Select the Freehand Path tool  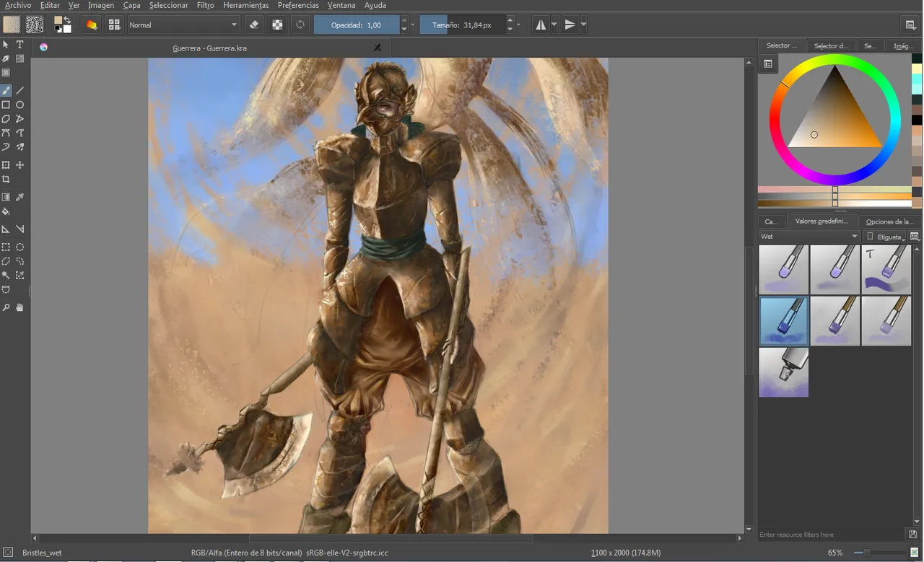[x=20, y=133]
